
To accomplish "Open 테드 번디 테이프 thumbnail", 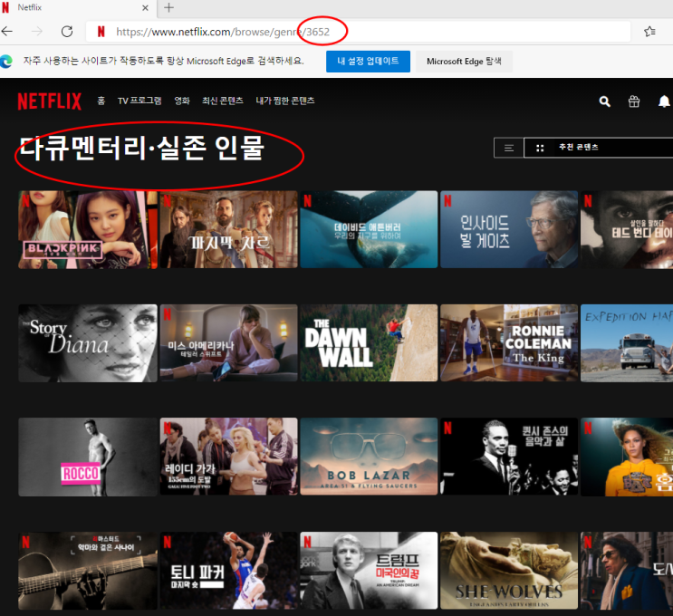I will pos(627,230).
